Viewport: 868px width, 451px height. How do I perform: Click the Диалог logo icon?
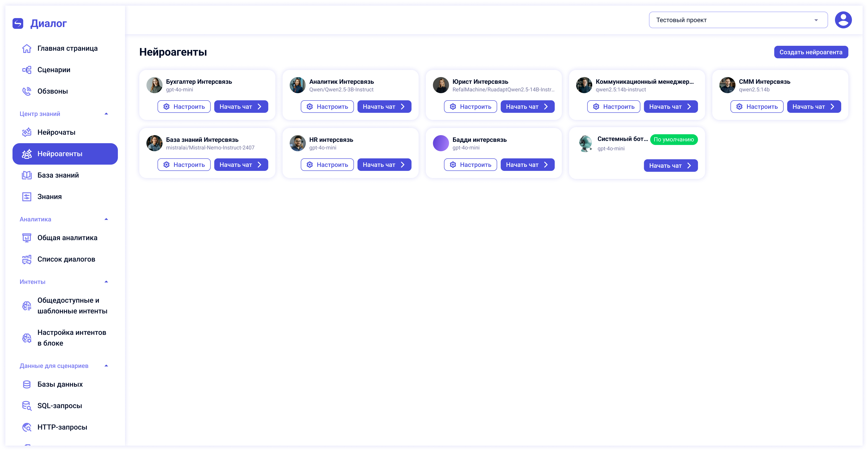(18, 23)
